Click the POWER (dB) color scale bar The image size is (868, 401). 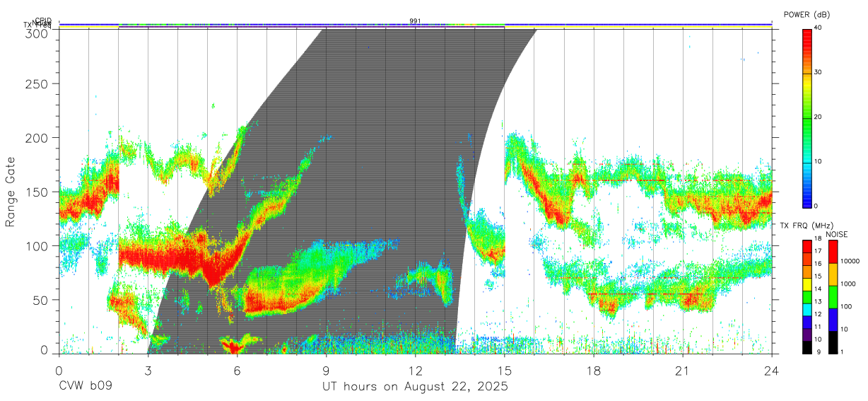(x=808, y=117)
